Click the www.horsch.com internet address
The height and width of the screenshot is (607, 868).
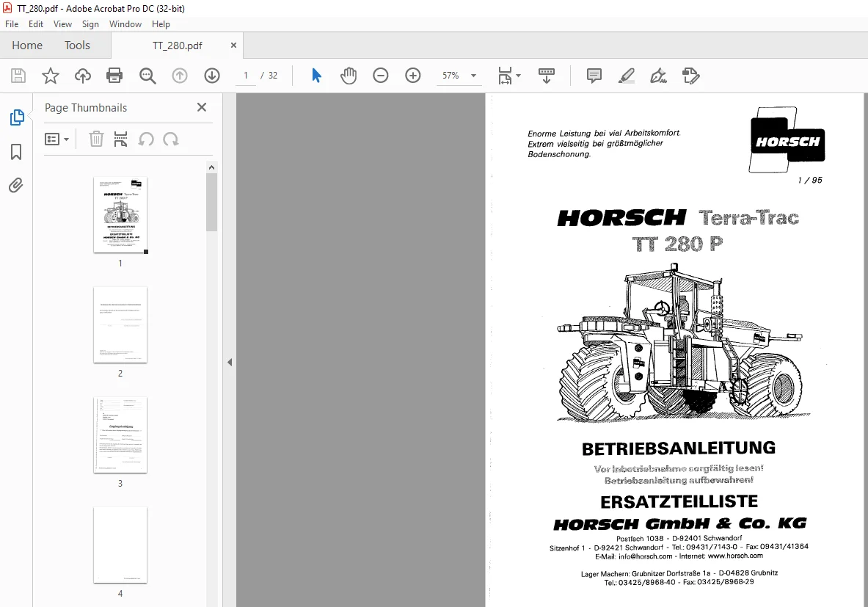[735, 556]
